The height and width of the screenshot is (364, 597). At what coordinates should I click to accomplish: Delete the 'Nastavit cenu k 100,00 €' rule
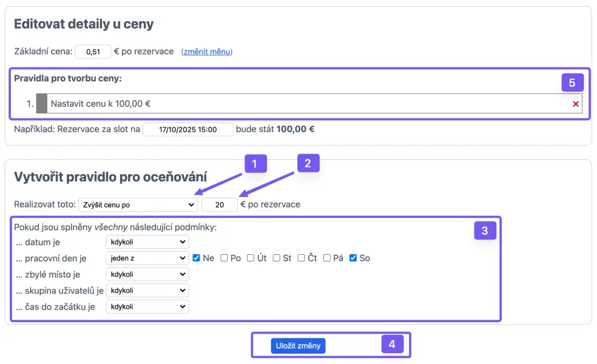[575, 104]
